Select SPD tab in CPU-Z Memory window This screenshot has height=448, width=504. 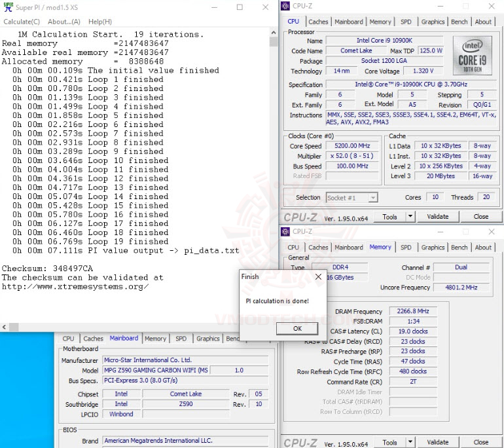(406, 248)
